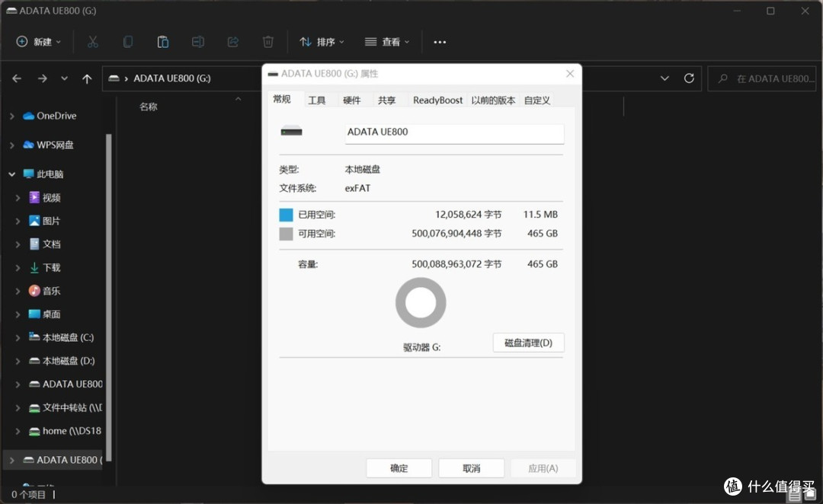Select WPS网盘 in the sidebar
Image resolution: width=823 pixels, height=504 pixels.
(55, 145)
